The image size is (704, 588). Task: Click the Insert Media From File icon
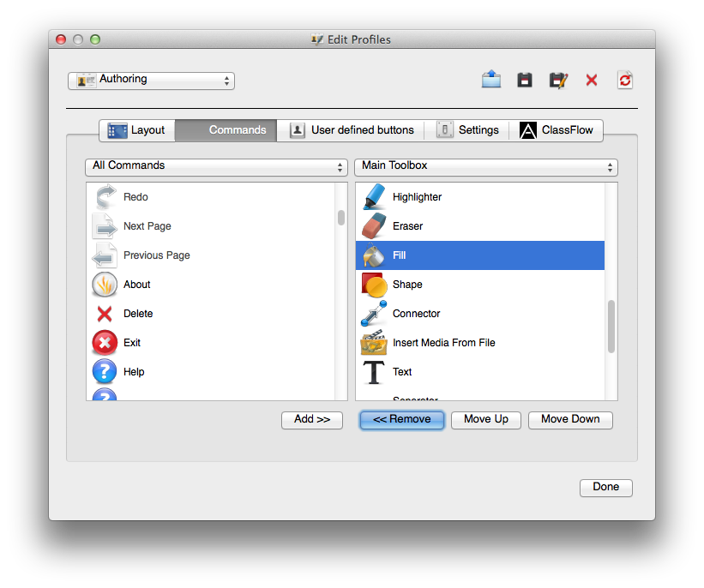click(375, 343)
